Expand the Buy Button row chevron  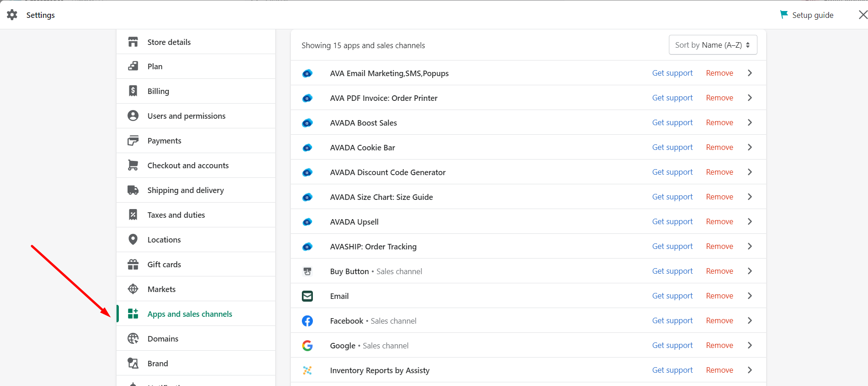(x=750, y=271)
